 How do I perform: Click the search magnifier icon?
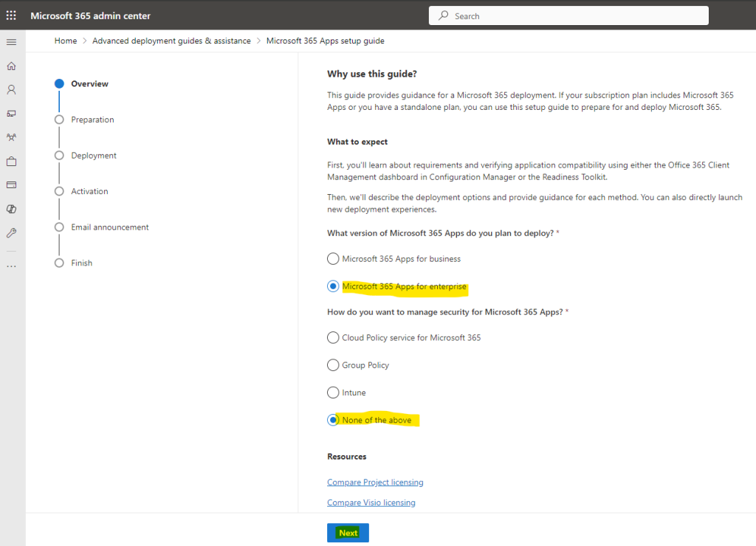443,15
